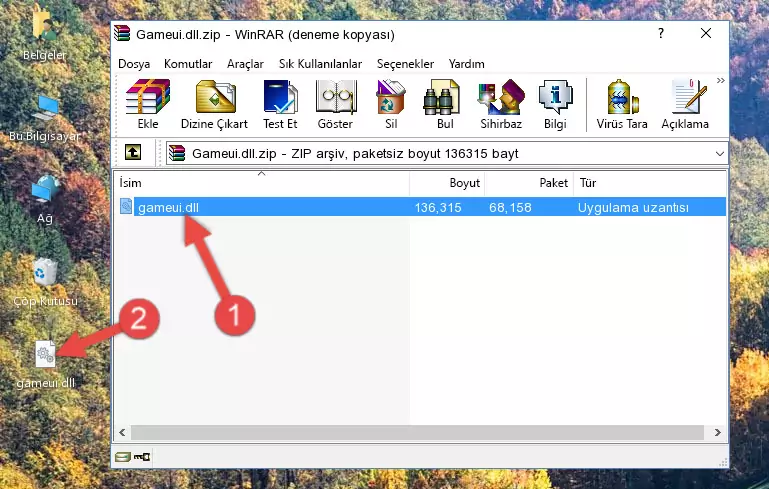The width and height of the screenshot is (769, 489).
Task: Click the archive icon in address bar
Action: point(177,154)
